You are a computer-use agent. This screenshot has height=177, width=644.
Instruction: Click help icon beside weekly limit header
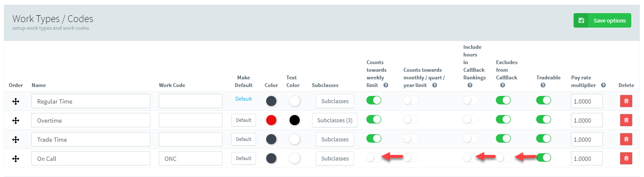pyautogui.click(x=386, y=85)
